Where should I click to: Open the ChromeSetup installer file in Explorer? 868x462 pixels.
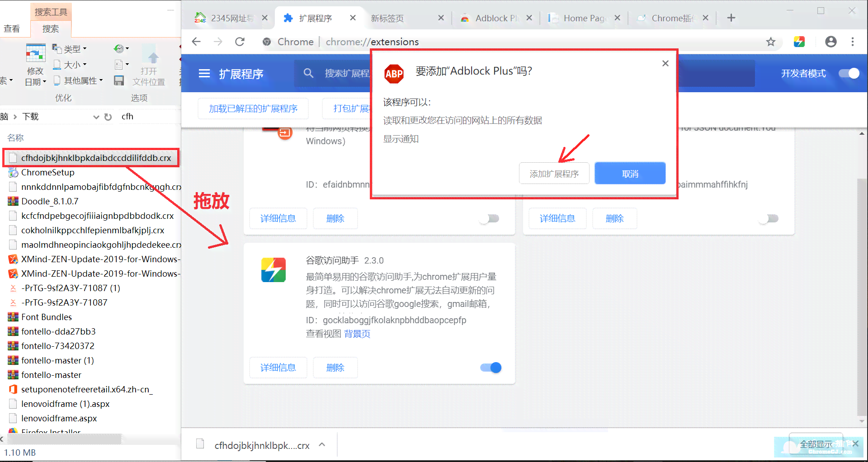pos(47,172)
